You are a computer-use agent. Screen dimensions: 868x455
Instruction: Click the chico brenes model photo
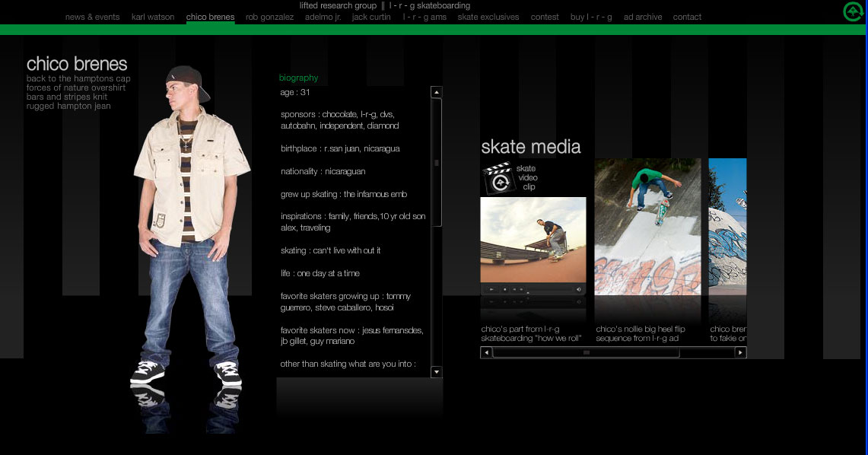point(189,227)
